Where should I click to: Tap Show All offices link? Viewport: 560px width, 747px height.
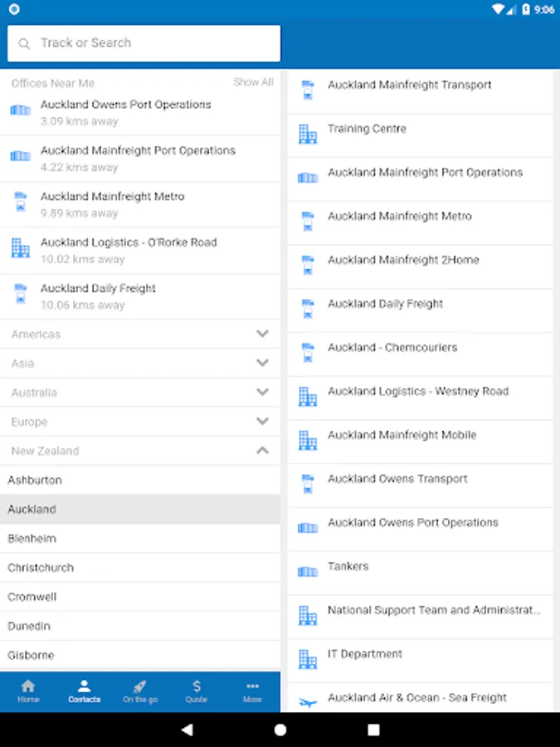pos(253,82)
